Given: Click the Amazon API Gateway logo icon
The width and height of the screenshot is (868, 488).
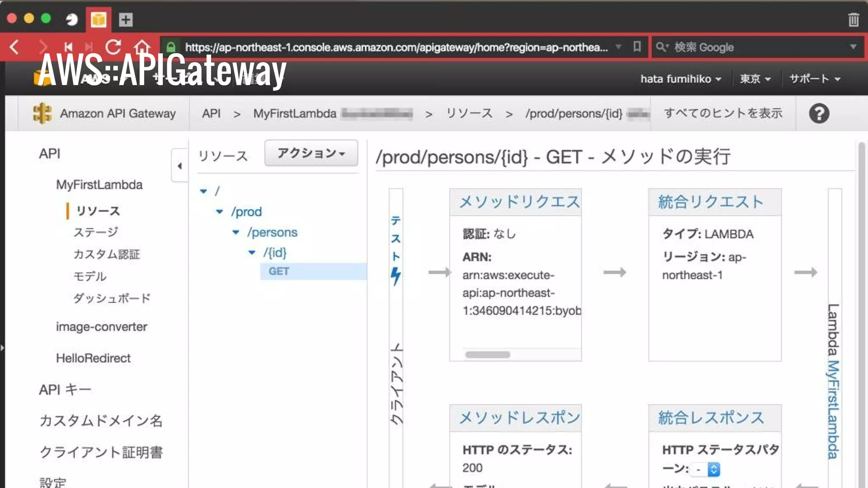Looking at the screenshot, I should click(x=42, y=114).
